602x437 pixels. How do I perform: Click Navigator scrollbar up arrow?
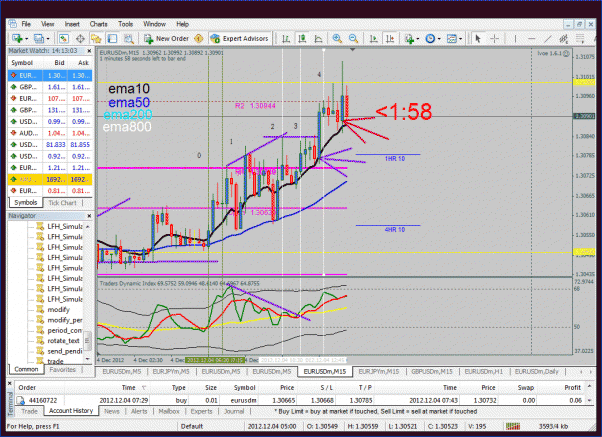coord(88,227)
